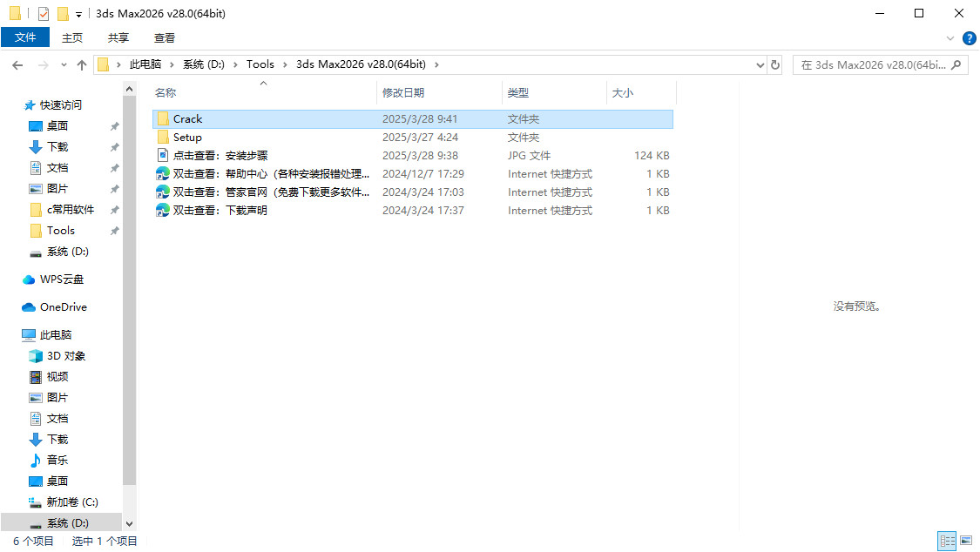
Task: Select the 双击查看：管家官网 shortcut
Action: [x=413, y=192]
